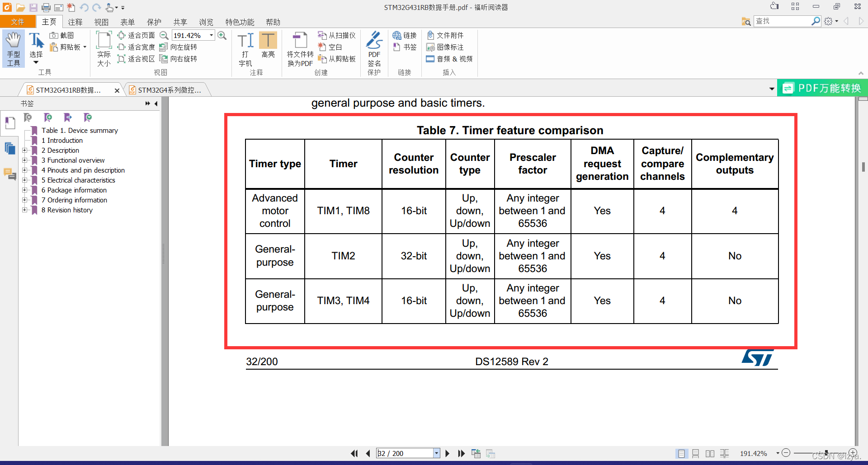This screenshot has width=868, height=465.
Task: Switch to continuous facing view mode
Action: [725, 453]
